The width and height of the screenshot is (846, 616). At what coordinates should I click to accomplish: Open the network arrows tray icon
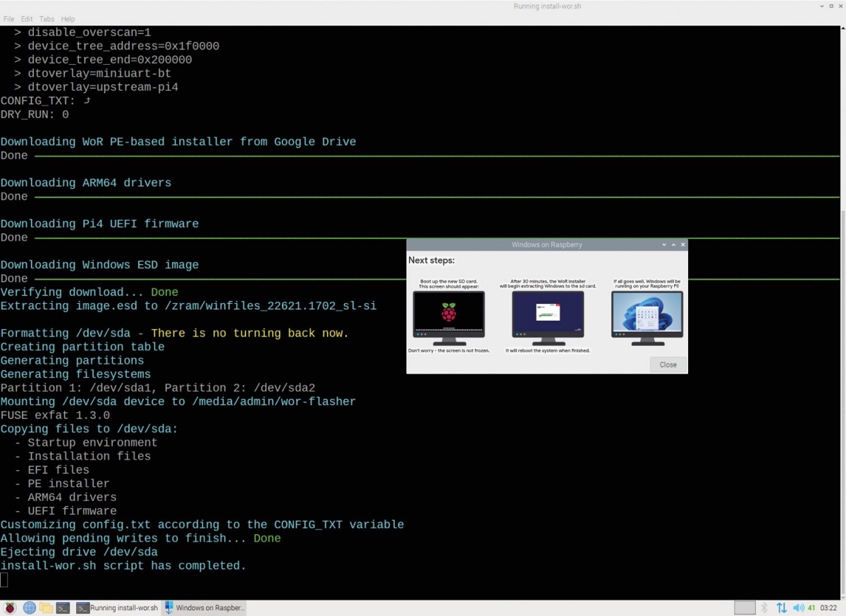782,608
